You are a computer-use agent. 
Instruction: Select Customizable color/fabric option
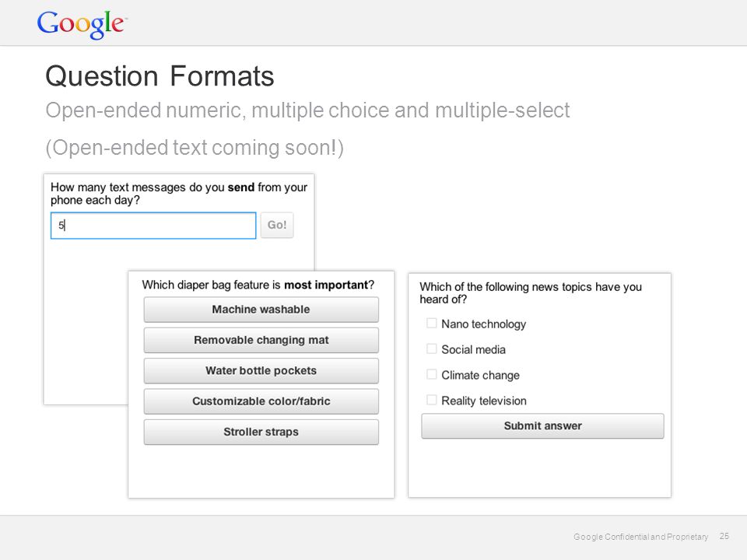(x=261, y=401)
